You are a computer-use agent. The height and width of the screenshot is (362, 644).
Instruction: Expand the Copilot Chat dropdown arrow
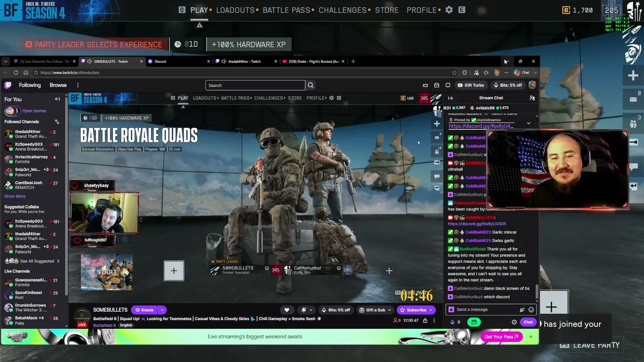(x=535, y=72)
